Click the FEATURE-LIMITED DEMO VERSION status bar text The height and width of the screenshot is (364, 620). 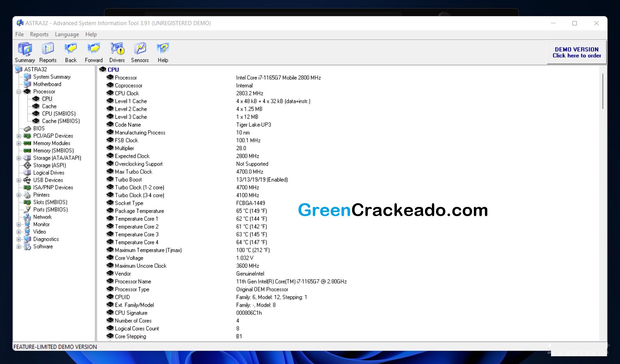pyautogui.click(x=55, y=347)
